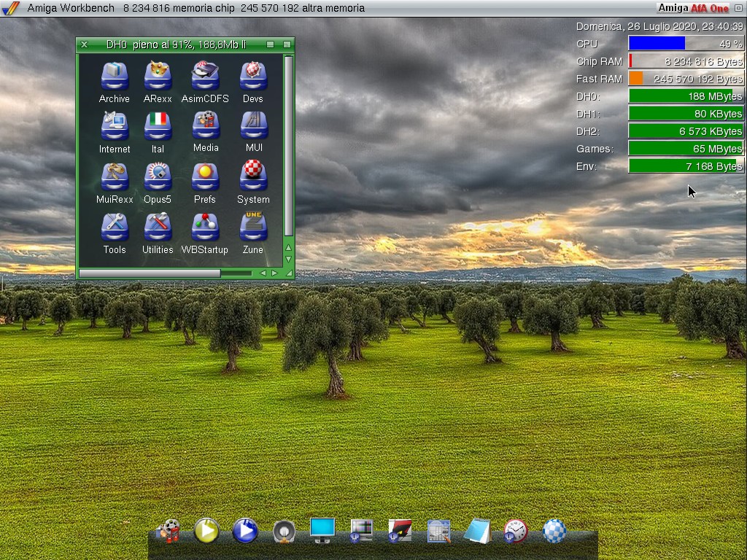Open the red clock icon in dock
This screenshot has width=747, height=560.
(516, 531)
